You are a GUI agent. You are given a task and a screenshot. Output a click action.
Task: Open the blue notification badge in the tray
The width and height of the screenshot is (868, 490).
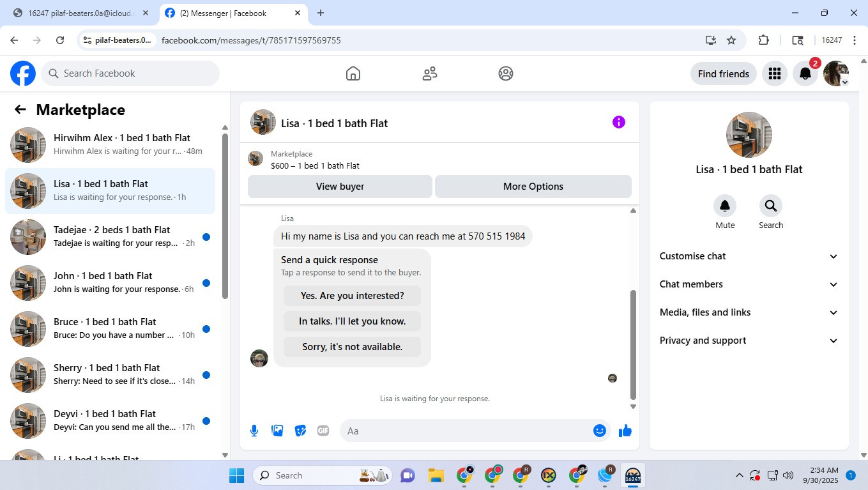pos(851,475)
